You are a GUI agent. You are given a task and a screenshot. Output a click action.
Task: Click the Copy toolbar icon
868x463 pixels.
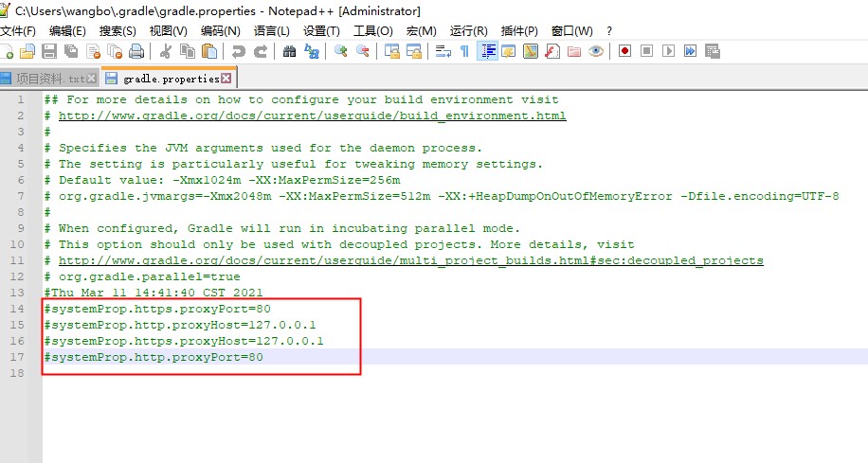click(188, 51)
